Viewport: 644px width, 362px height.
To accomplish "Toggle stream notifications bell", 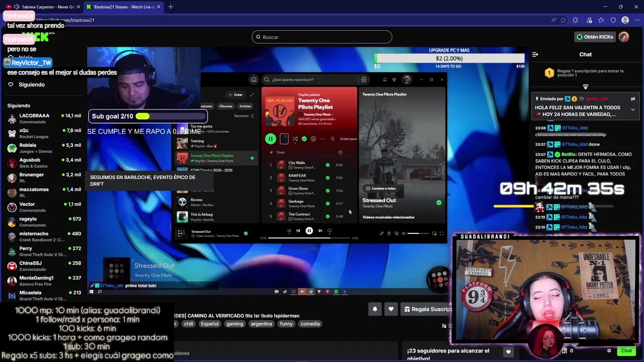I will coord(375,309).
